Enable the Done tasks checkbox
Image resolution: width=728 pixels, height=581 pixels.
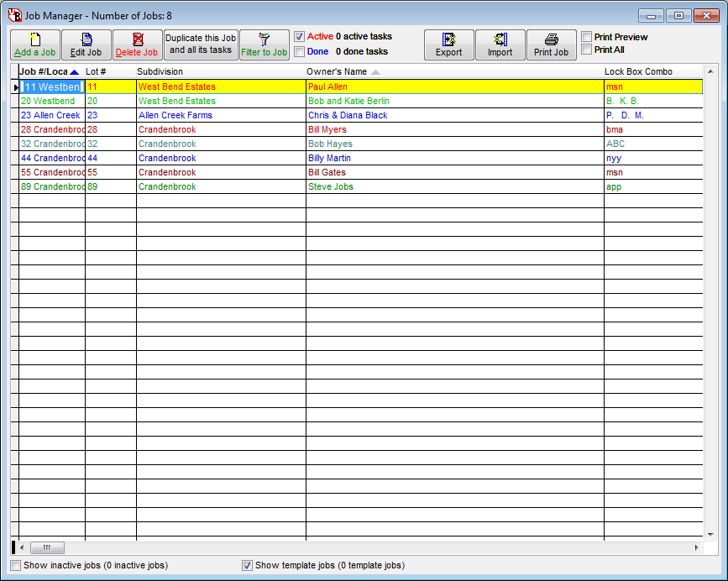299,51
